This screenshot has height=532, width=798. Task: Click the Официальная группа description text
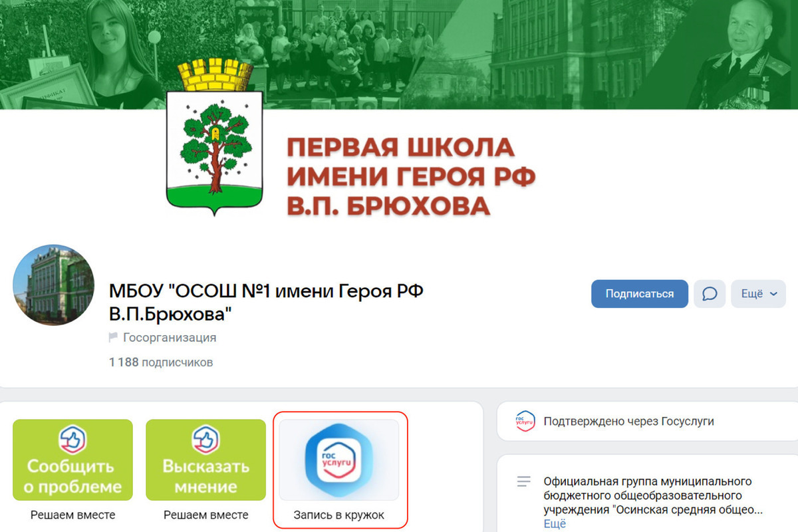653,496
